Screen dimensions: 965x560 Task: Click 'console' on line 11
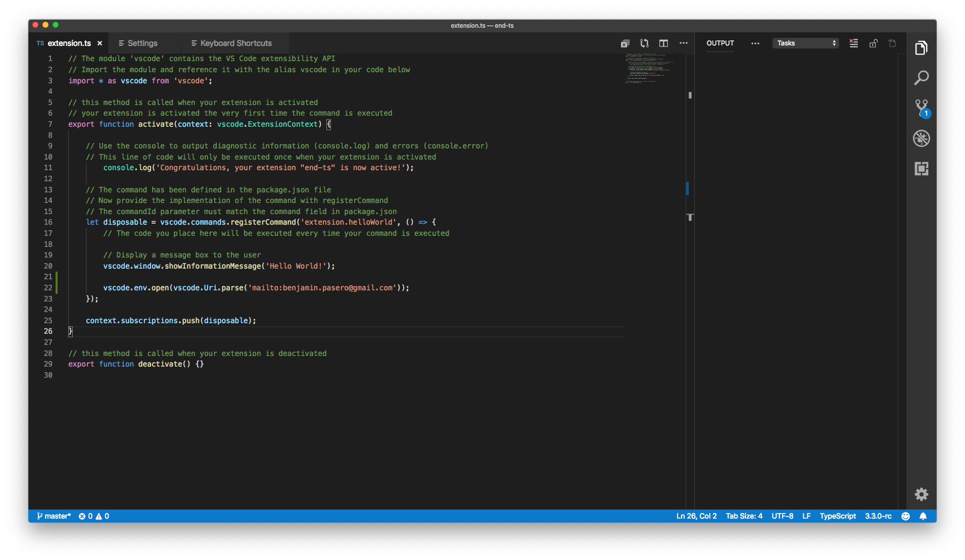[x=119, y=168]
